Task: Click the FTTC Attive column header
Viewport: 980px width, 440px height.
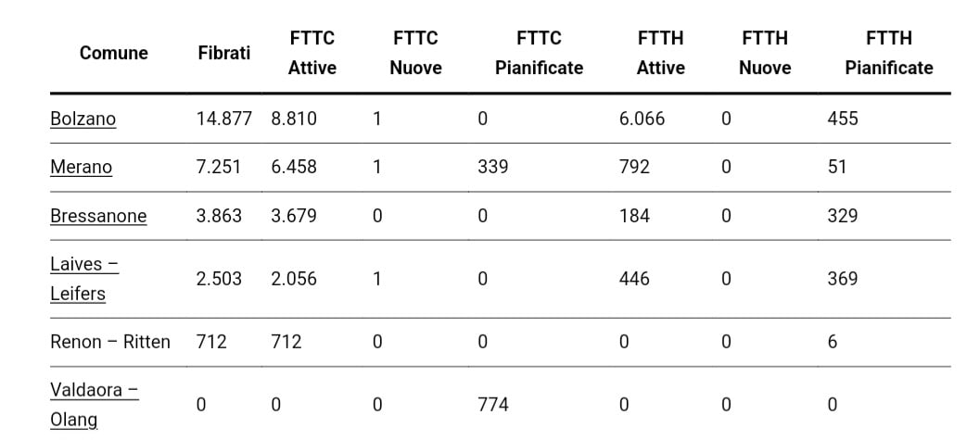Action: tap(312, 53)
